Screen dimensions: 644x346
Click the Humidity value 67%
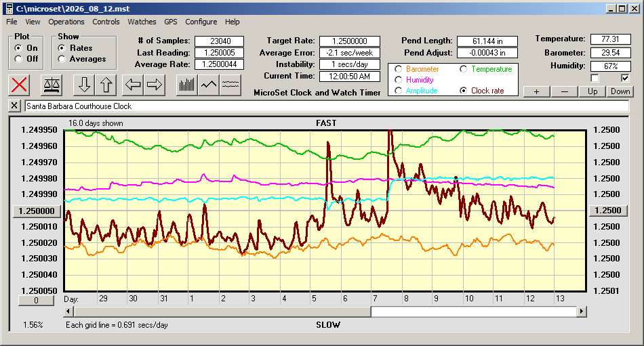pyautogui.click(x=610, y=66)
